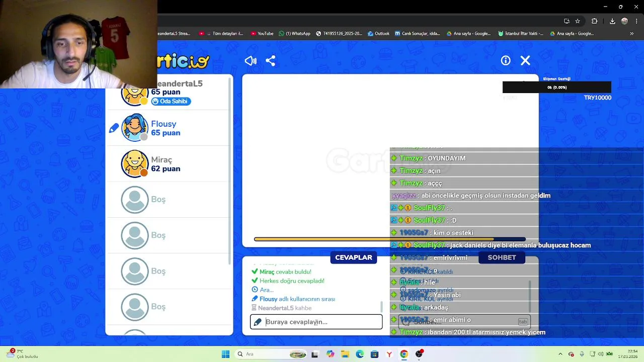The width and height of the screenshot is (644, 362).
Task: Click Flousy's '65 puan' score
Action: point(166,133)
